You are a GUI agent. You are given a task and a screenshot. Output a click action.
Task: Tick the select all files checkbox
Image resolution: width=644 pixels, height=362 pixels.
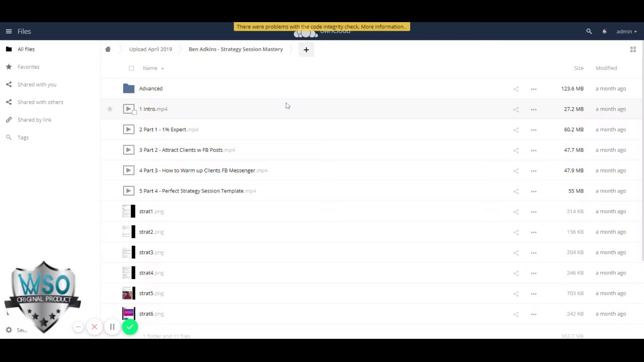(131, 68)
